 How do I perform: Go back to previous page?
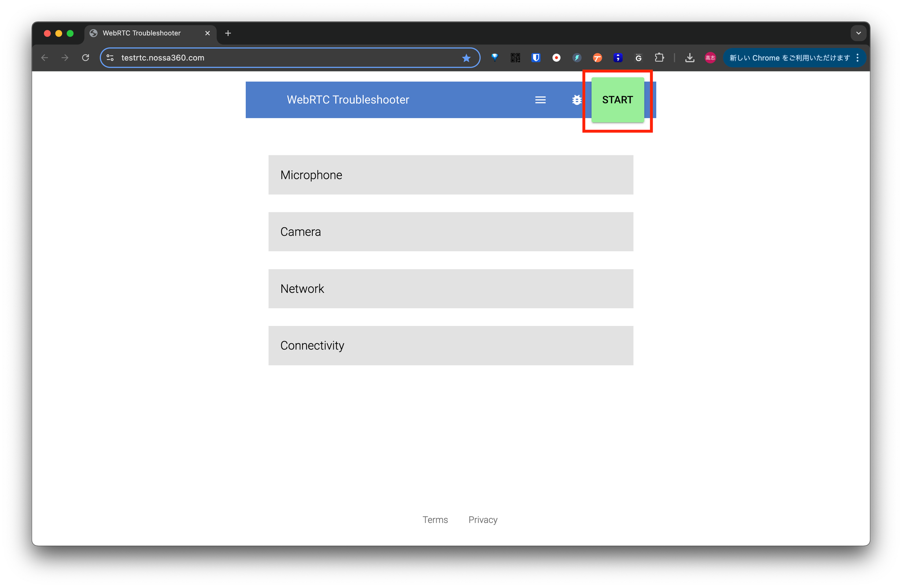coord(44,58)
